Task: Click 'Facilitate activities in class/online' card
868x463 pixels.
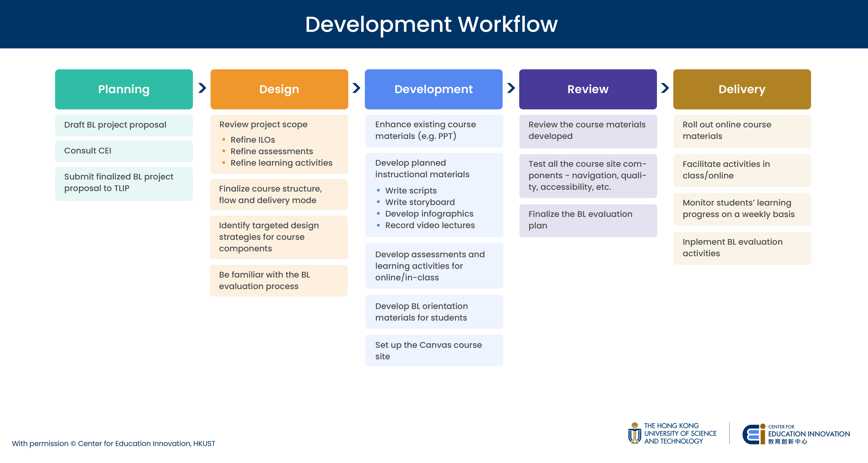Action: click(x=742, y=170)
